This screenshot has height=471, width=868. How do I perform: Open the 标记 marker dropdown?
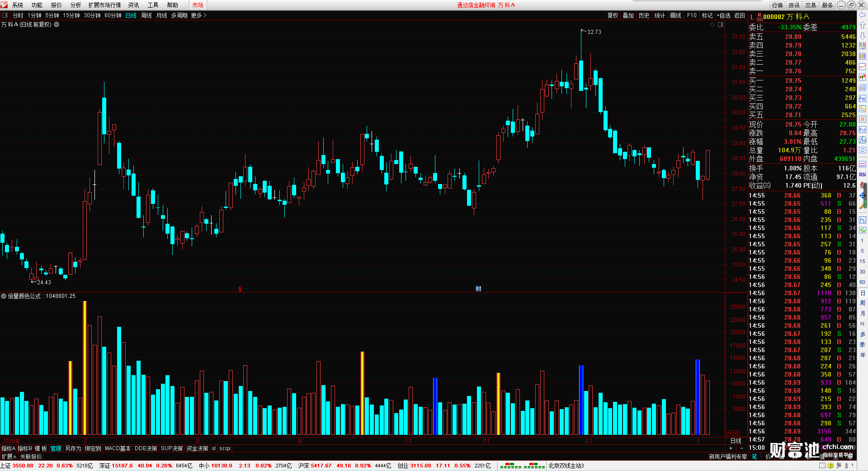707,15
